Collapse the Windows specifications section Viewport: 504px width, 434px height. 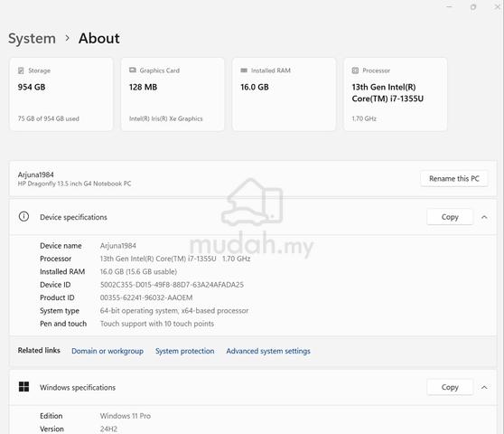pos(484,387)
